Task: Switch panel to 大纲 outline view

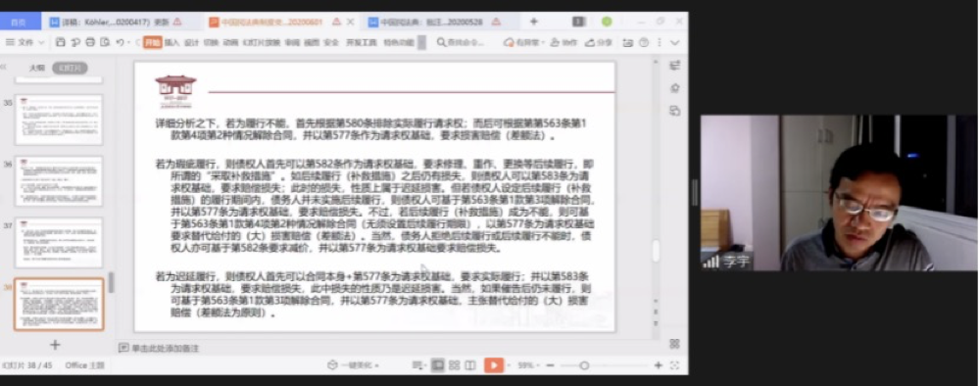Action: [37, 68]
